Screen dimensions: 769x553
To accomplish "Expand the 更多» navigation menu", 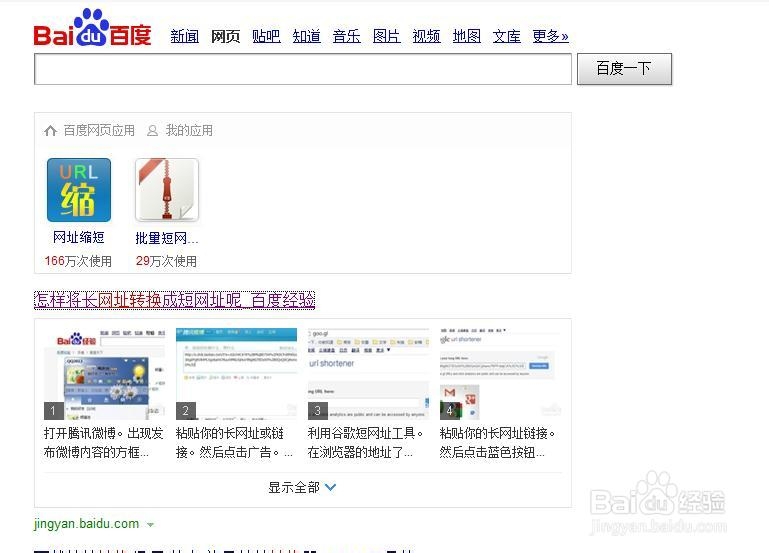I will coord(551,36).
